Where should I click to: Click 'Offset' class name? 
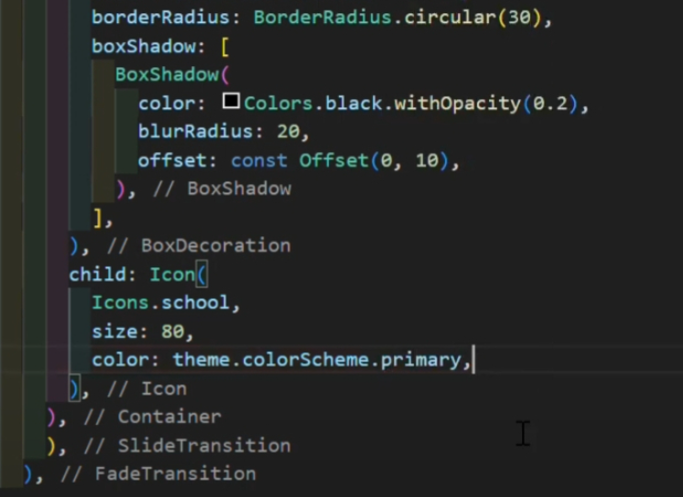point(334,161)
